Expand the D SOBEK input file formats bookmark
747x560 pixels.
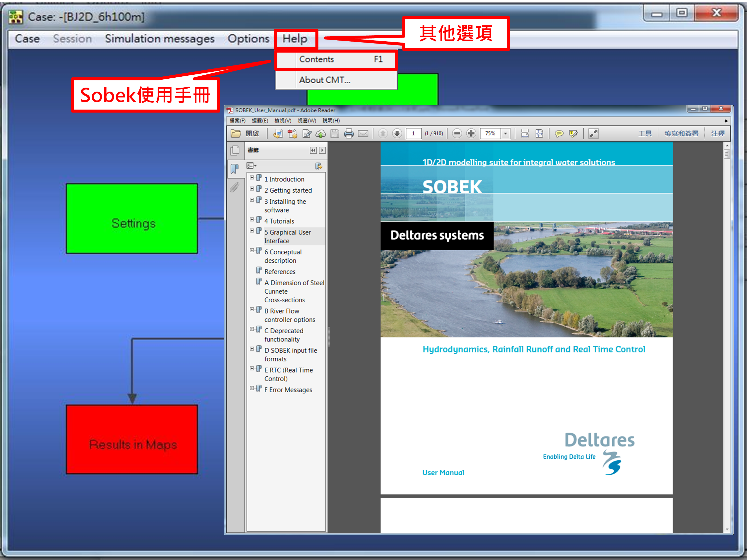coord(252,349)
